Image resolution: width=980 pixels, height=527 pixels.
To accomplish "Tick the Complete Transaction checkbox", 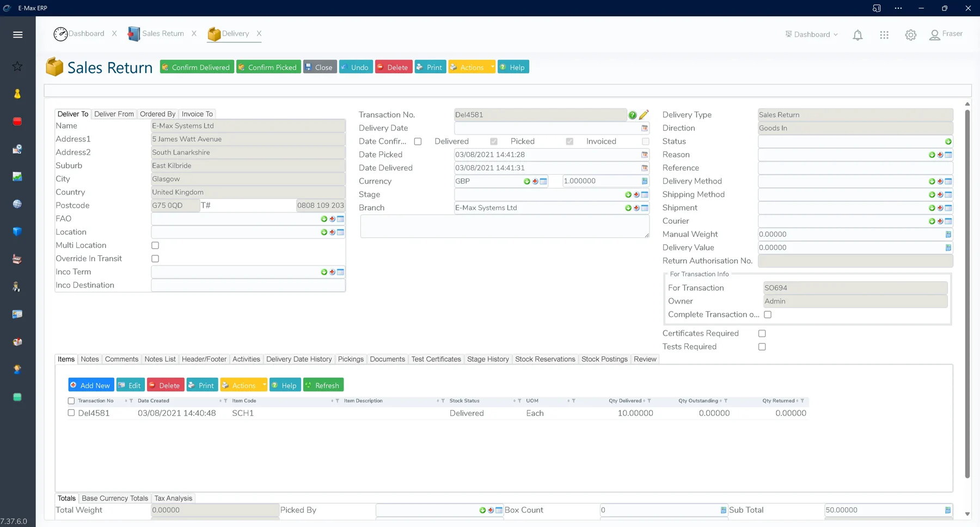I will [768, 315].
